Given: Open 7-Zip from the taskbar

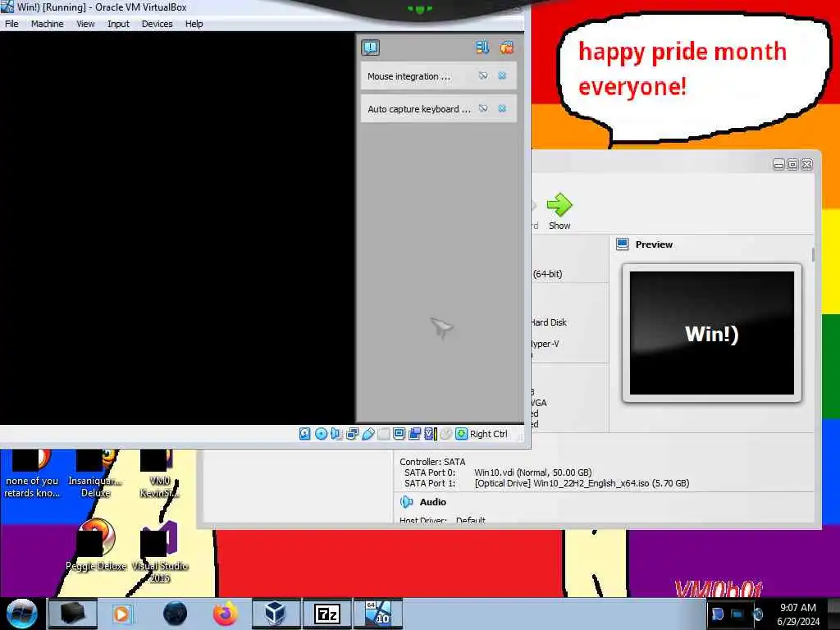Looking at the screenshot, I should point(326,614).
